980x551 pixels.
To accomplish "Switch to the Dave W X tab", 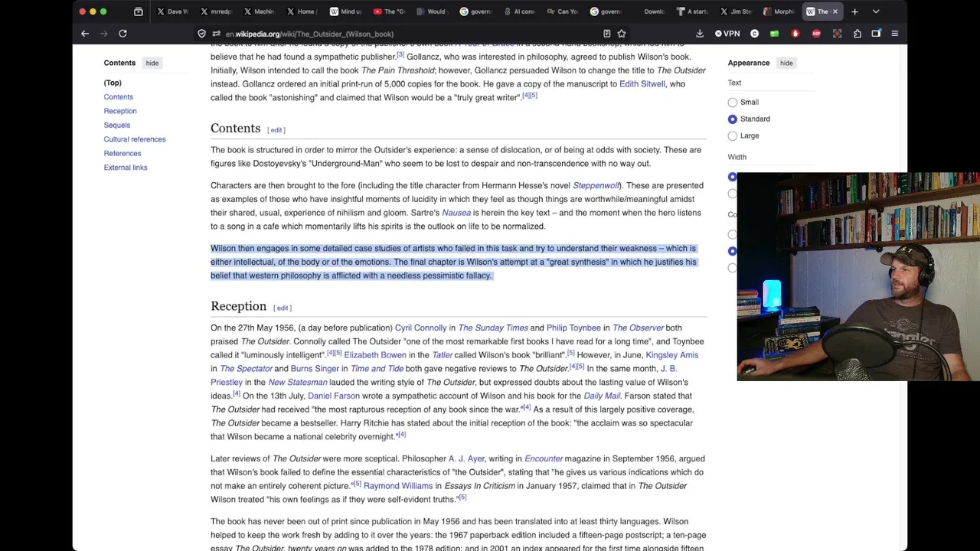I will pos(172,11).
